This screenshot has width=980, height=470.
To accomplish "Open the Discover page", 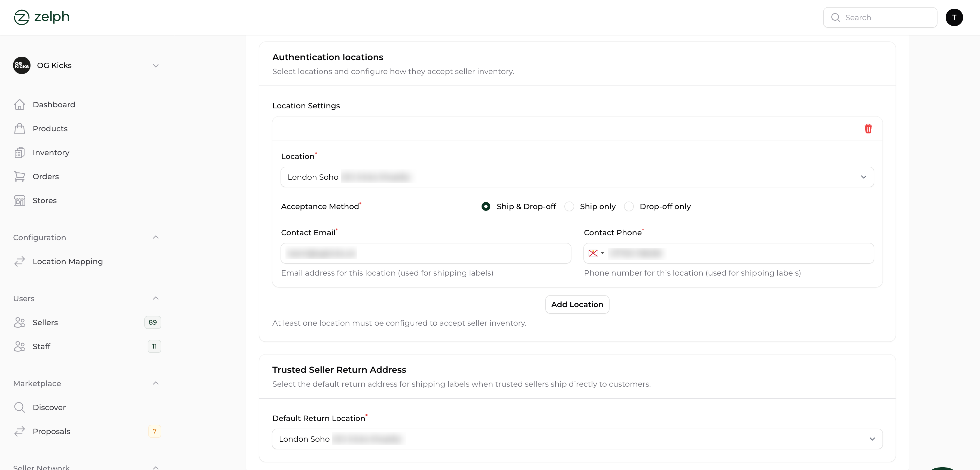I will [49, 407].
